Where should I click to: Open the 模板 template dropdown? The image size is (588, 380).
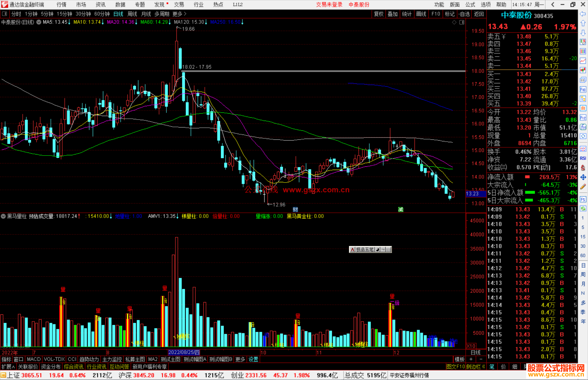pyautogui.click(x=460, y=359)
